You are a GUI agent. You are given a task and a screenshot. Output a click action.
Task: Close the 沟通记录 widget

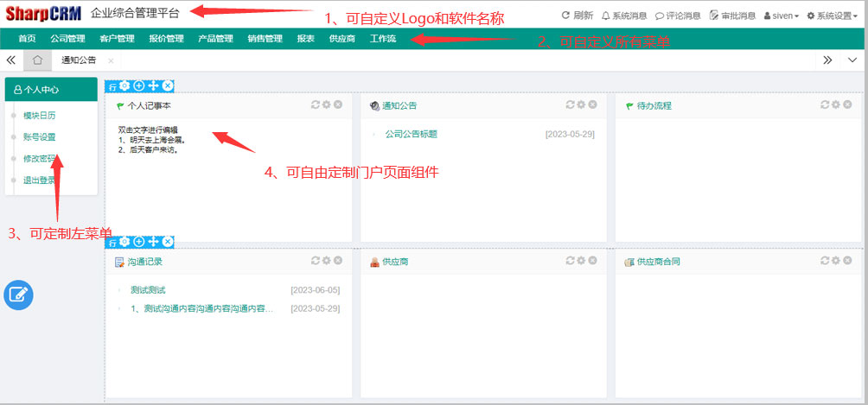(338, 261)
